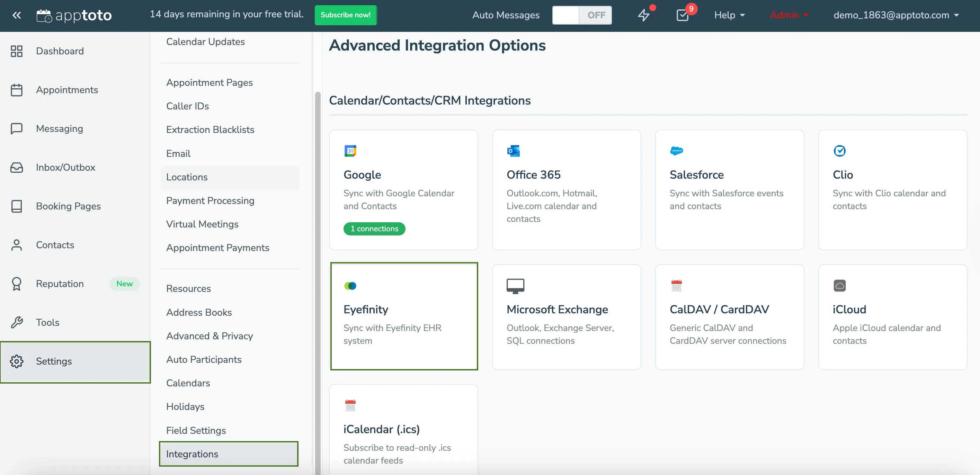Collapse the sidebar with the double-chevron

[x=16, y=15]
